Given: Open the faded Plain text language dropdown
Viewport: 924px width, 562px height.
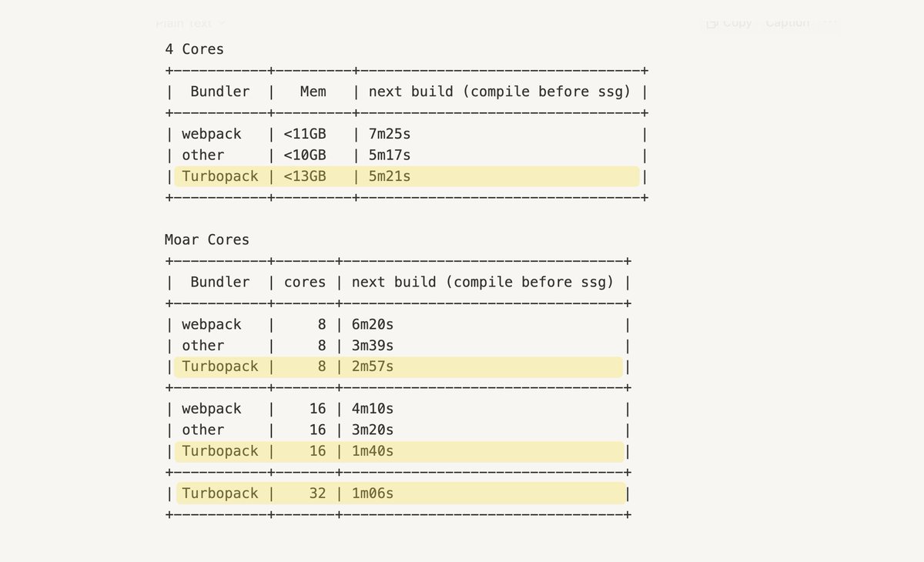Looking at the screenshot, I should point(191,24).
